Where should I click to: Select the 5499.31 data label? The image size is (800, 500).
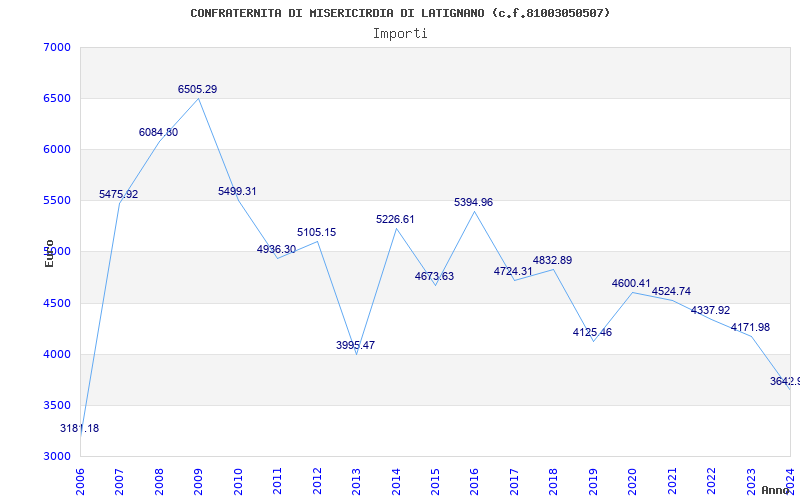(x=237, y=191)
